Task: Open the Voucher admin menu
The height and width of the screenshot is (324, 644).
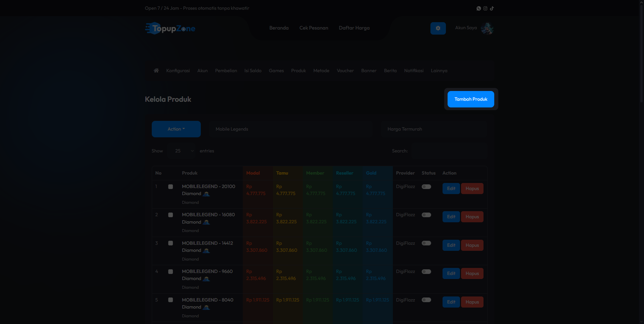Action: (345, 71)
